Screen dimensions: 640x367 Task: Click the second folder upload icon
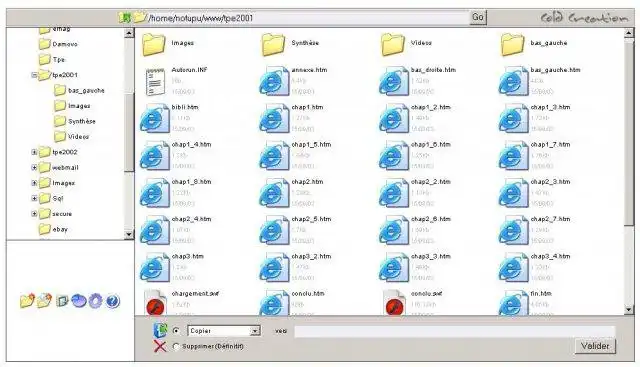pyautogui.click(x=44, y=301)
